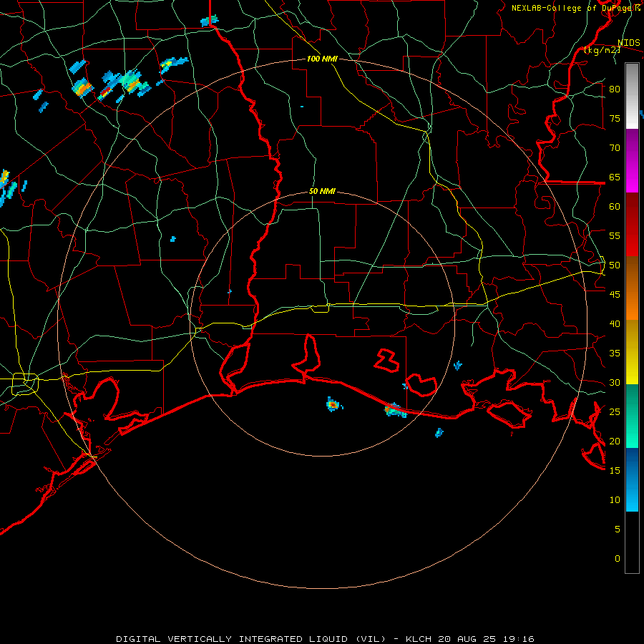Click the 15 value on the VIL scale

click(x=615, y=471)
